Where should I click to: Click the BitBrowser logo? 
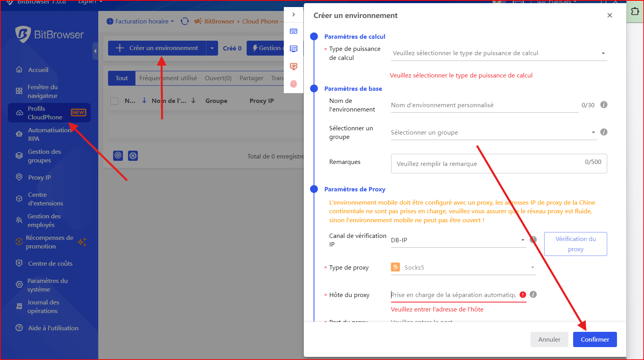pos(49,34)
